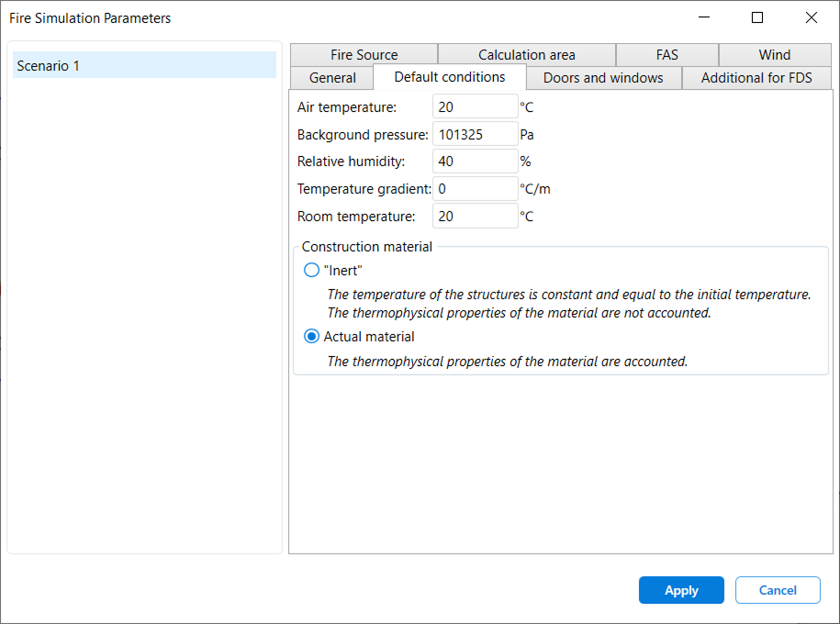This screenshot has width=840, height=624.
Task: Switch to the General tab
Action: (x=330, y=78)
